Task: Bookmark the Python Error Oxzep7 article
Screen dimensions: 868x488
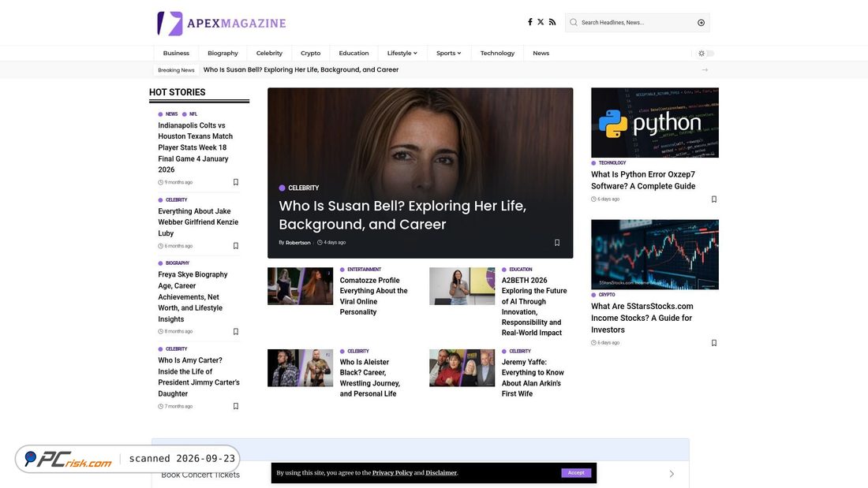Action: pyautogui.click(x=713, y=199)
